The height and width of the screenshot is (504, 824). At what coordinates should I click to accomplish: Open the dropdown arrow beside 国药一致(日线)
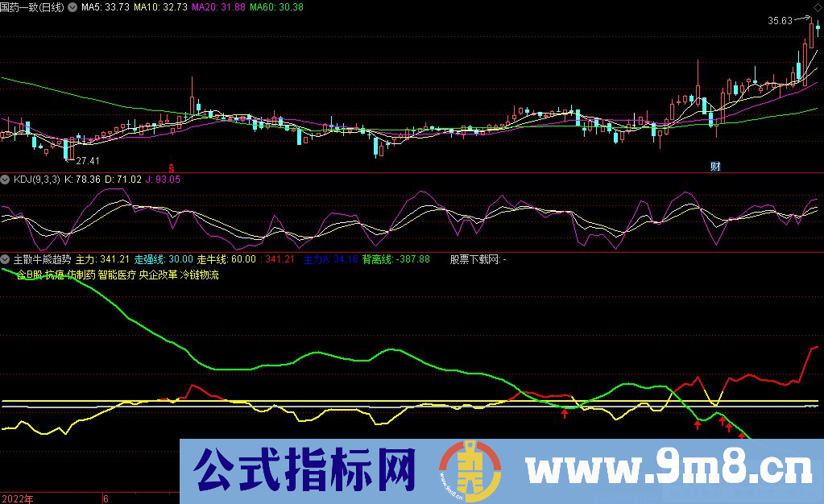(72, 7)
